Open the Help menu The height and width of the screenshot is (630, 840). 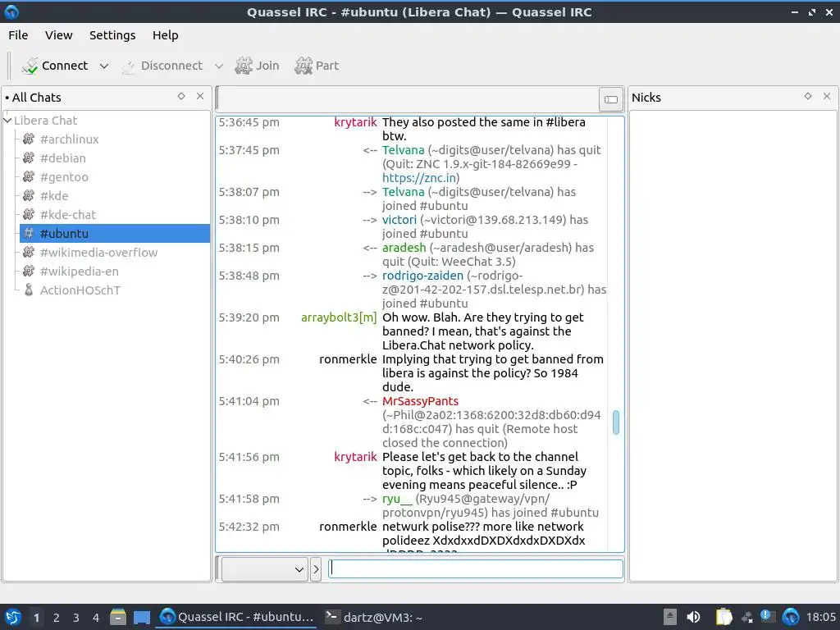pyautogui.click(x=165, y=35)
